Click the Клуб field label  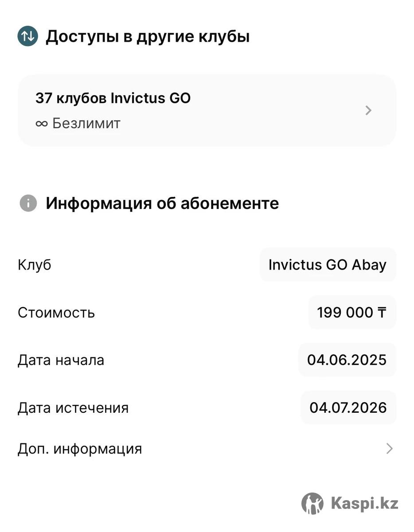(35, 265)
